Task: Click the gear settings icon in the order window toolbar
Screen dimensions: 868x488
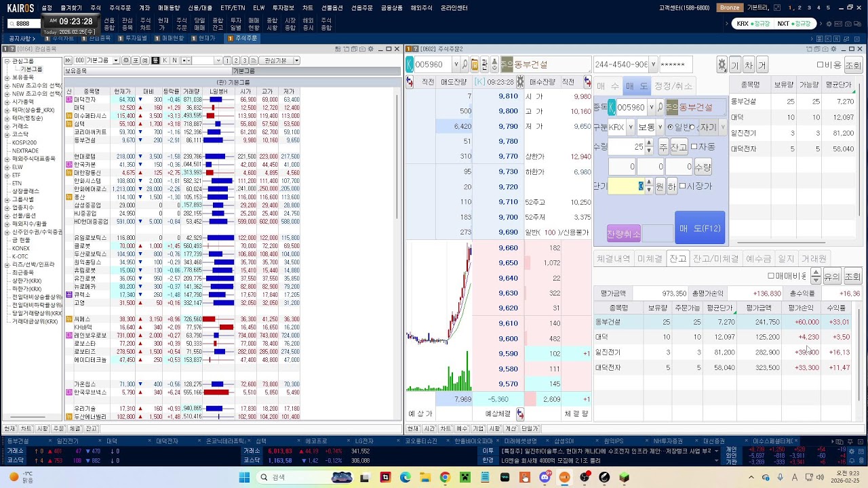Action: (722, 65)
